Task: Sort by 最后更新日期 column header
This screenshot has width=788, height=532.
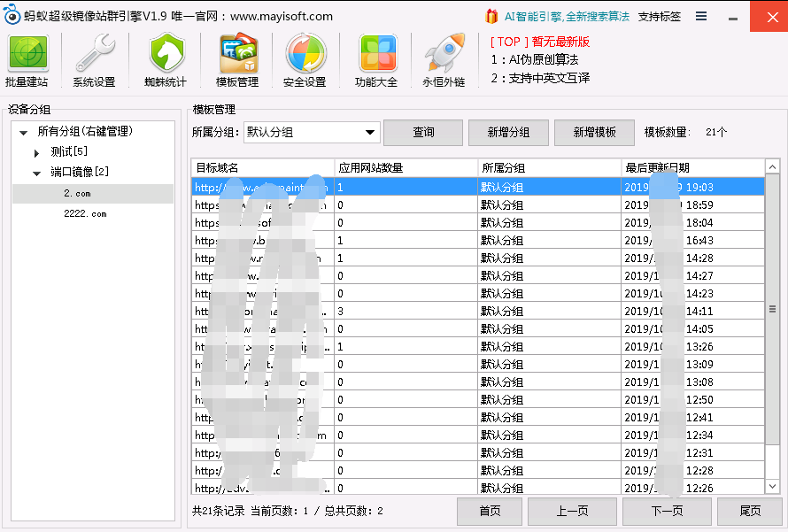Action: click(692, 168)
